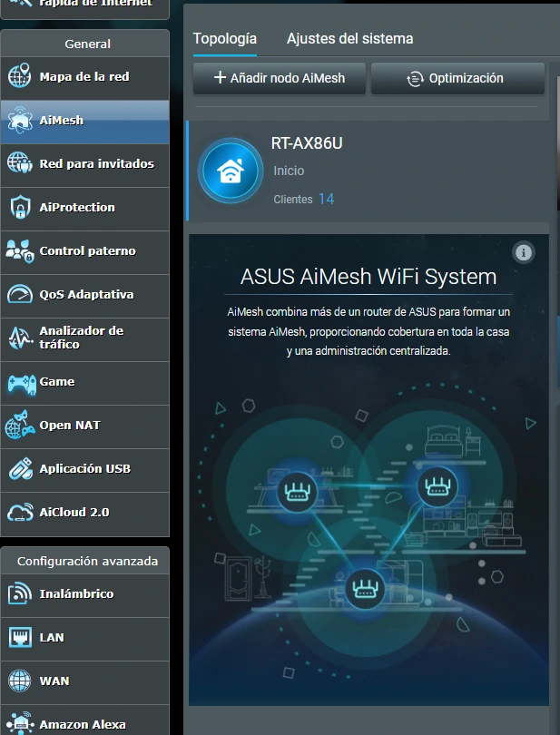Click the Inalámbrico wireless signal icon
Image resolution: width=560 pixels, height=735 pixels.
point(20,593)
